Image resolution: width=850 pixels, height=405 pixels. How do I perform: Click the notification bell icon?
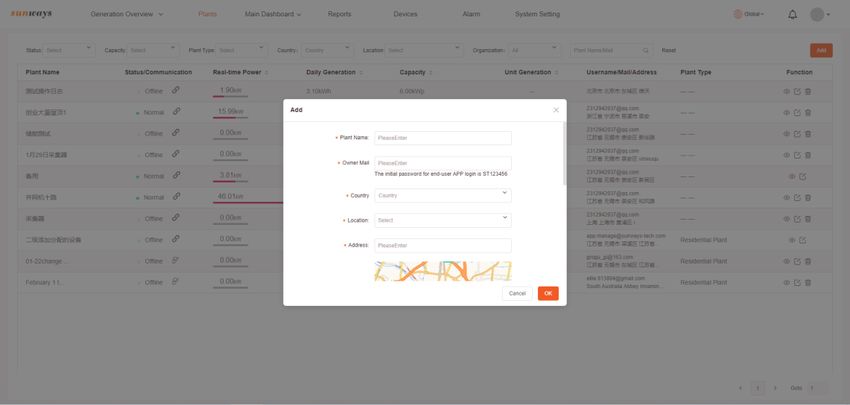792,15
